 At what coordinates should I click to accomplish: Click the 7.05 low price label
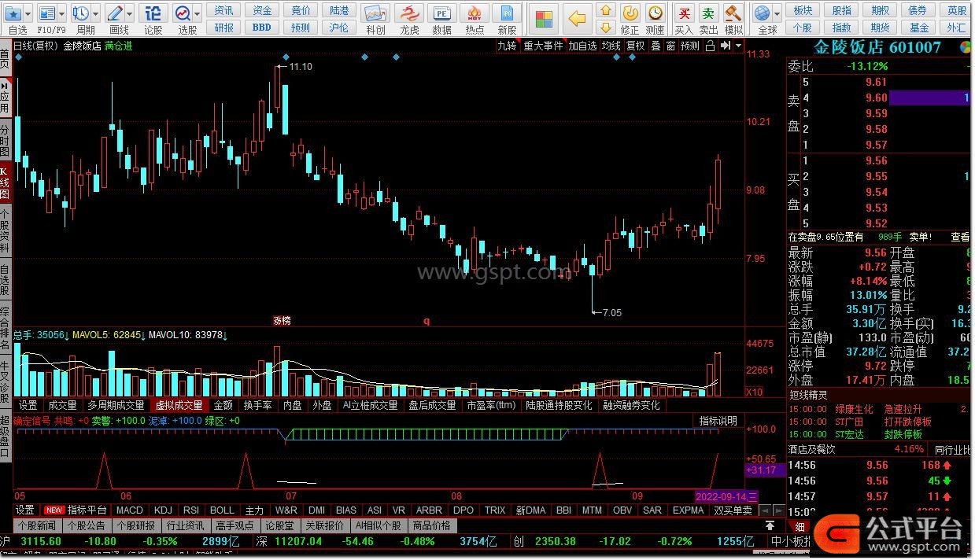click(611, 312)
